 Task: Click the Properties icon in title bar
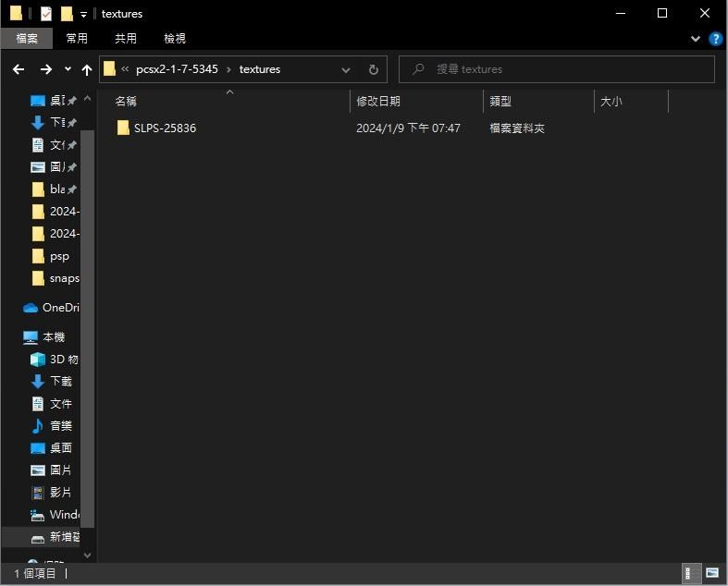(46, 14)
